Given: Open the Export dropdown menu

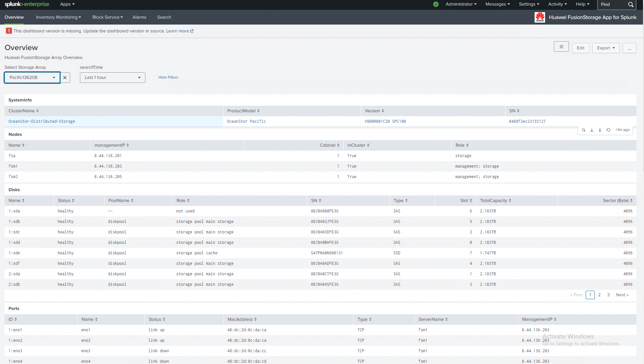Looking at the screenshot, I should pyautogui.click(x=606, y=48).
